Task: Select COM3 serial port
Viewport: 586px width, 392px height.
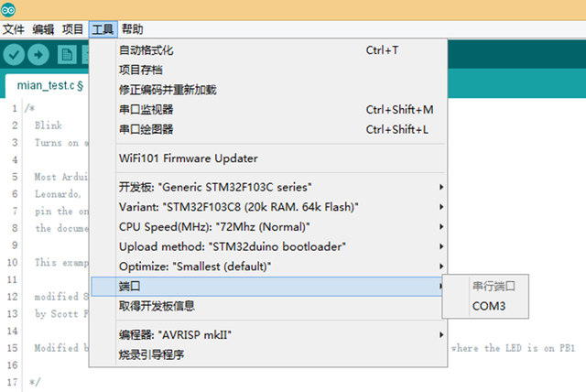Action: pos(485,306)
